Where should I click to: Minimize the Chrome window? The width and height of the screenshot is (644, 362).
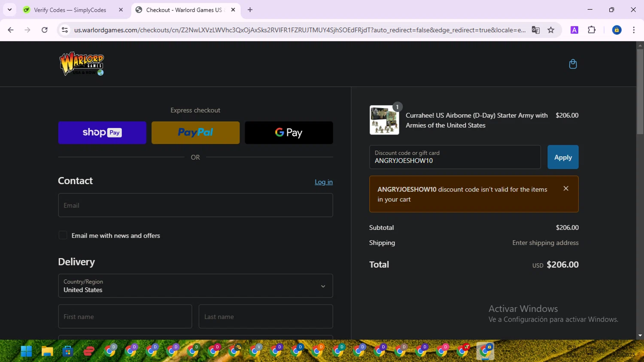coord(590,9)
